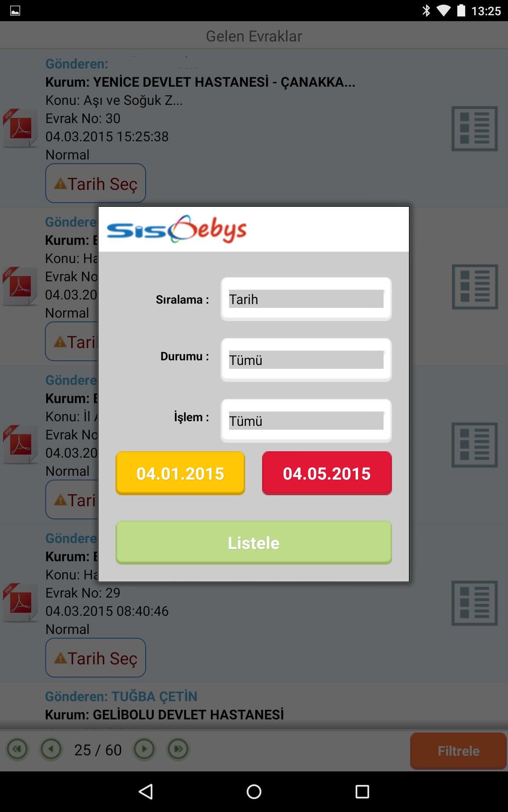Image resolution: width=508 pixels, height=812 pixels.
Task: Go to first page with double-left arrow
Action: pos(17,749)
